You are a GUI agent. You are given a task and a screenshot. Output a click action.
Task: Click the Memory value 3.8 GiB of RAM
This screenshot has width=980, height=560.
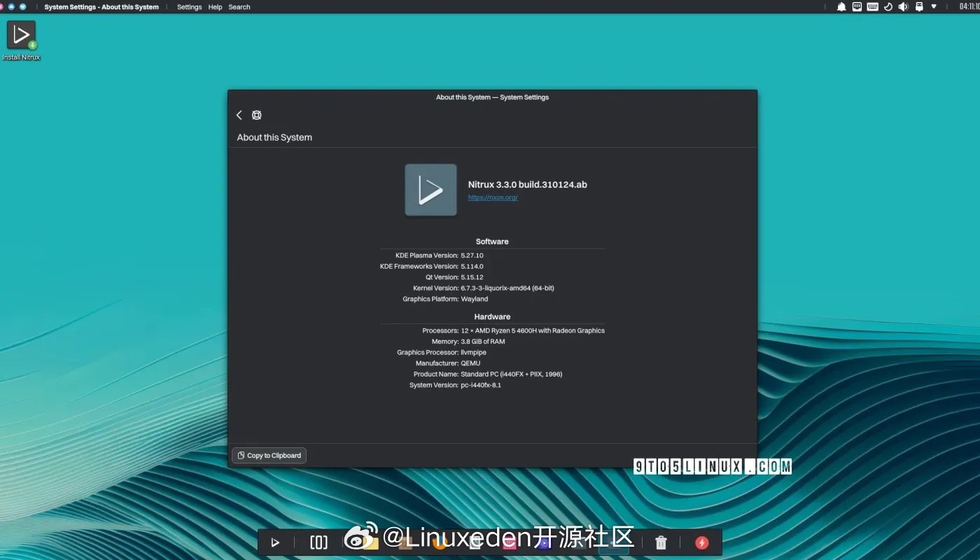(482, 342)
